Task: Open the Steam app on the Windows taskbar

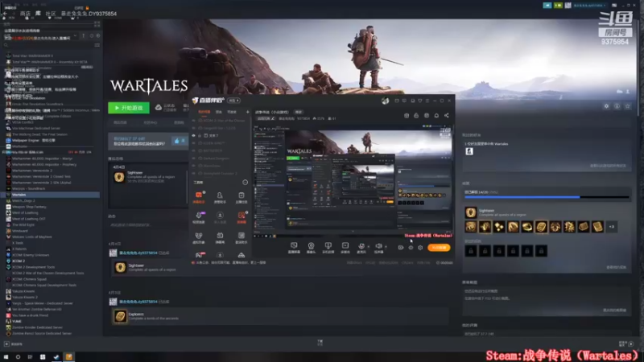Action: pos(56,356)
